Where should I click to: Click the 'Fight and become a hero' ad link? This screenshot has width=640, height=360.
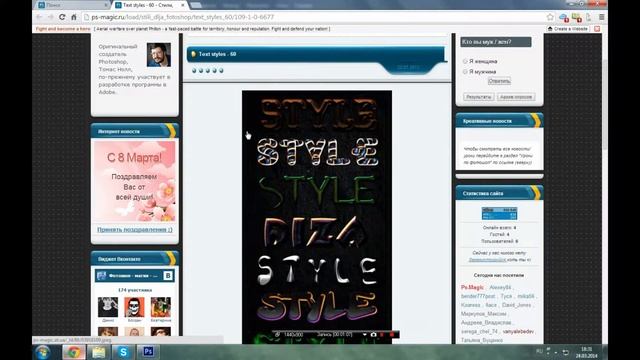63,29
